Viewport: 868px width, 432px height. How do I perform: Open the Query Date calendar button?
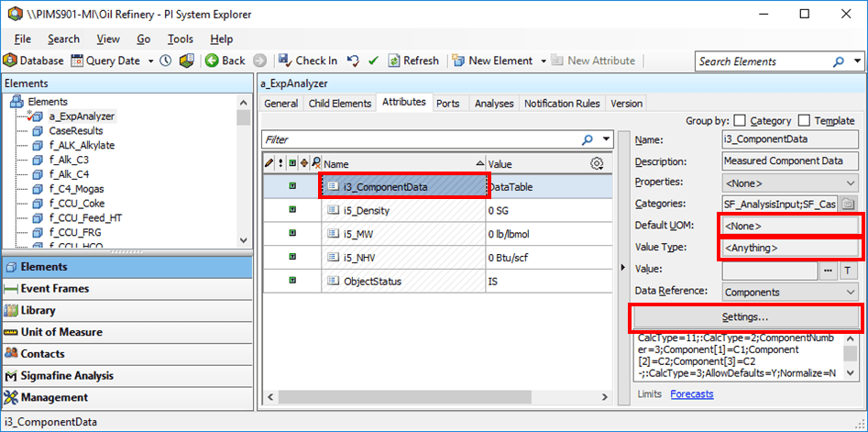105,61
